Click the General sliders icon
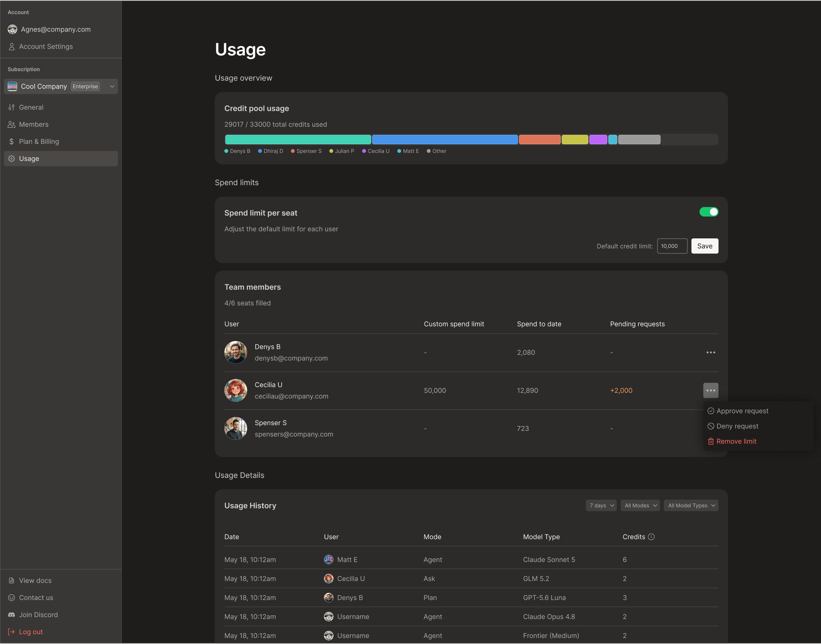 pos(12,107)
